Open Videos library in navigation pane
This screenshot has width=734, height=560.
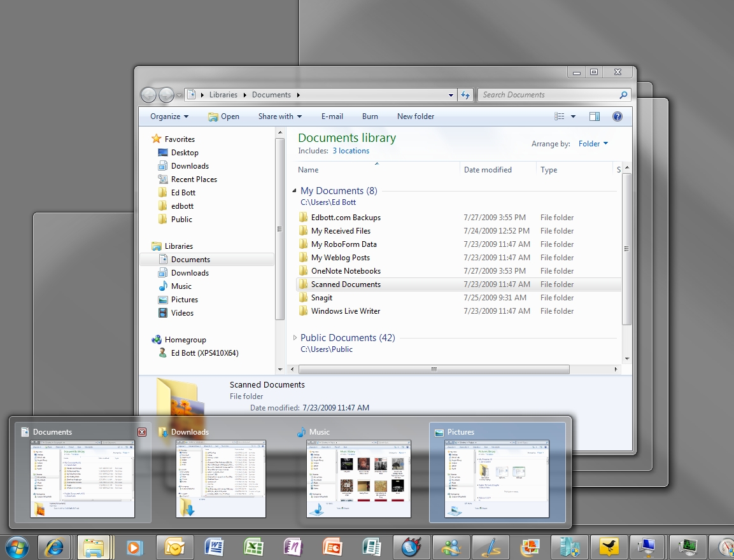tap(182, 313)
